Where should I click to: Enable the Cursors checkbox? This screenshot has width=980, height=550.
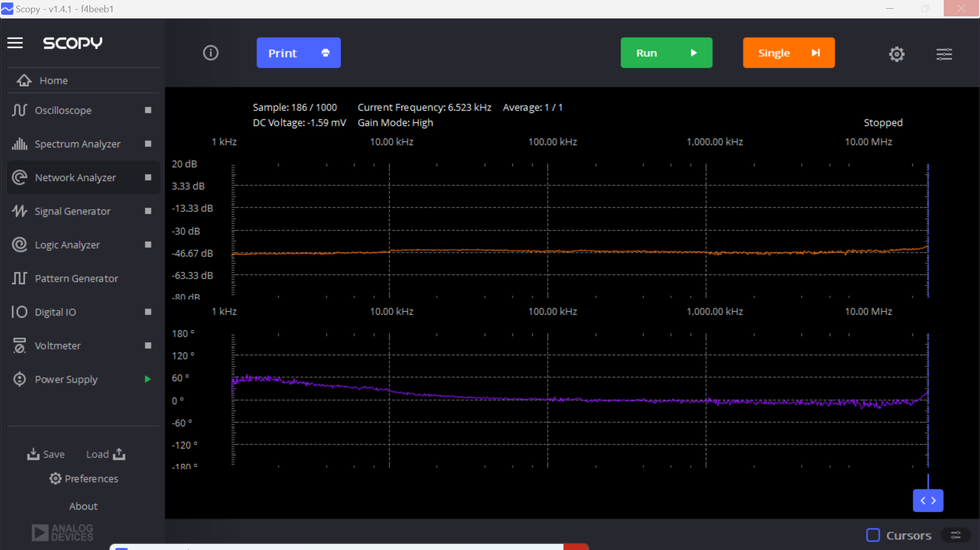pyautogui.click(x=873, y=535)
